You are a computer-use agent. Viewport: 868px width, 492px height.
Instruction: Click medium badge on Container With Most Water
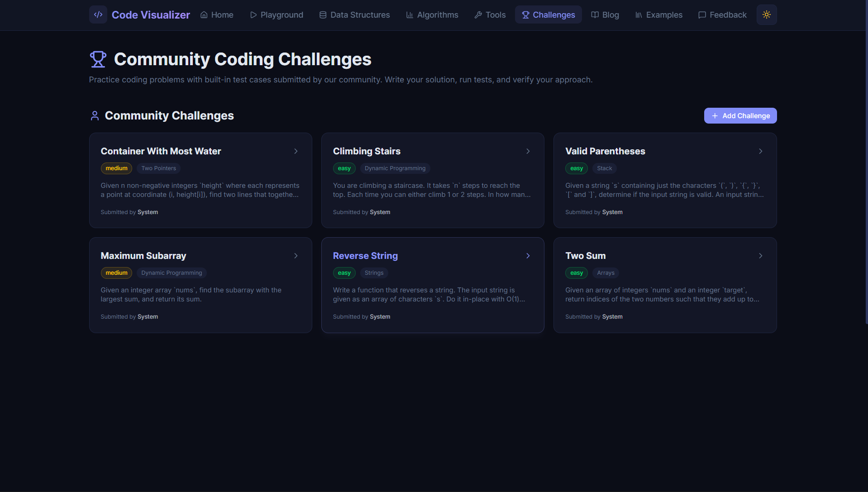coord(116,168)
